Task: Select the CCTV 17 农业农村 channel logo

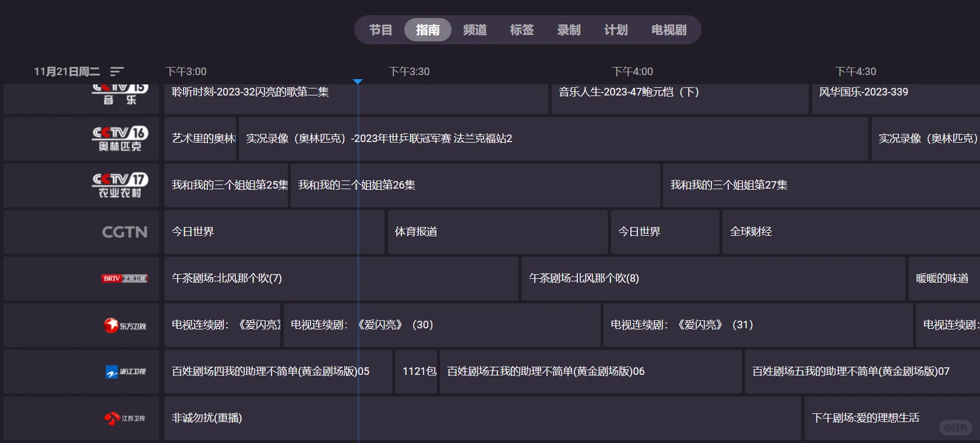Action: pos(120,185)
